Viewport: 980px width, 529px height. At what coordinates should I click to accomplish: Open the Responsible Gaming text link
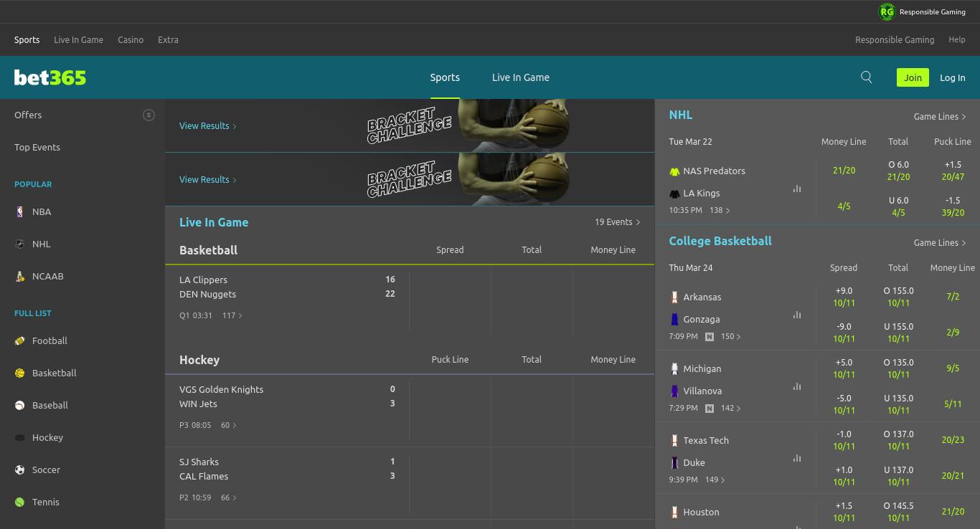coord(895,39)
